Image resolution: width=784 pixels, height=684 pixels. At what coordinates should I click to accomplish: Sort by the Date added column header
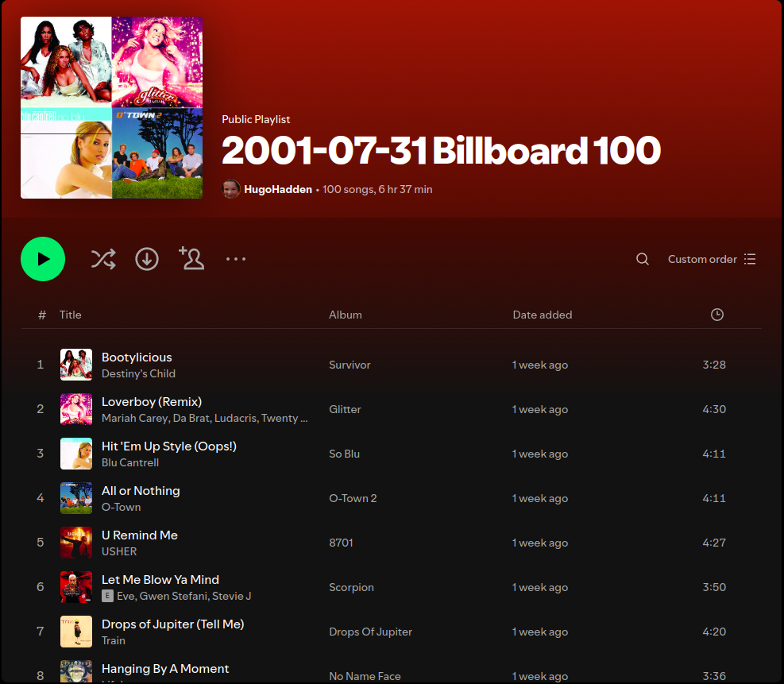(x=543, y=315)
